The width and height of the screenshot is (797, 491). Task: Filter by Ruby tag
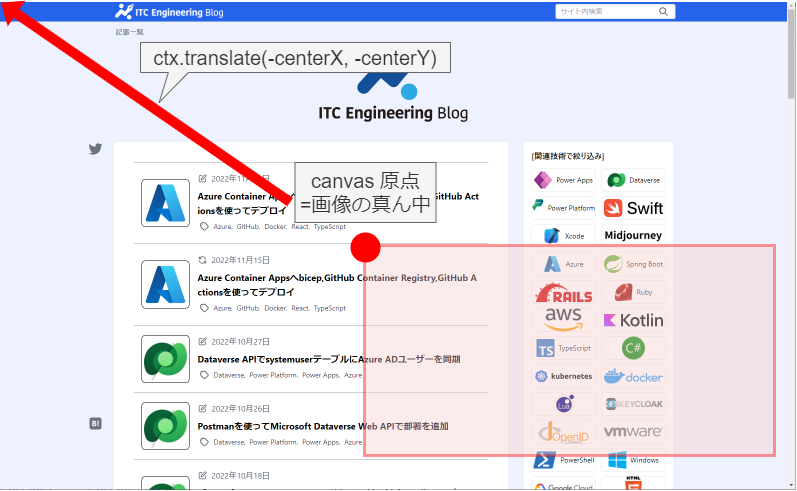point(633,292)
